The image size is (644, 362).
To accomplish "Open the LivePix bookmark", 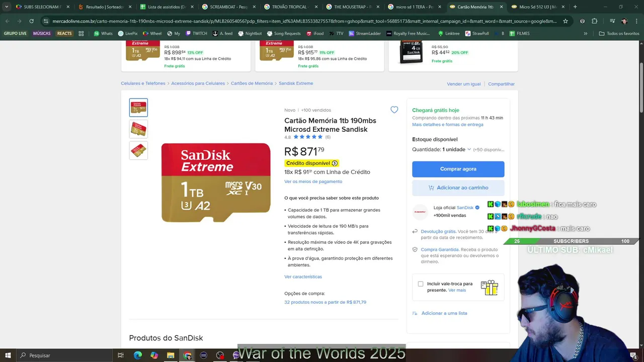I will [x=128, y=34].
